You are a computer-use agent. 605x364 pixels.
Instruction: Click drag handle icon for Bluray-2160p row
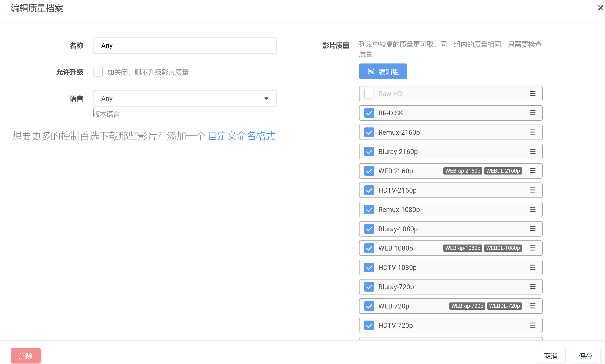point(532,151)
